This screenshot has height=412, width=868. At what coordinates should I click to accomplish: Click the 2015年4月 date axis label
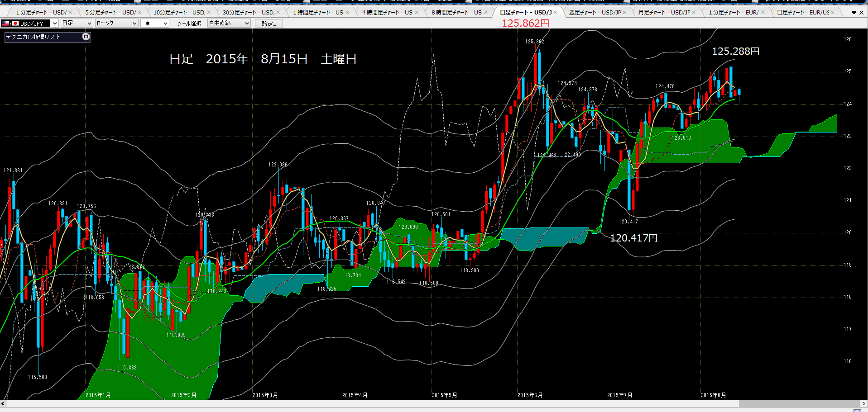355,395
